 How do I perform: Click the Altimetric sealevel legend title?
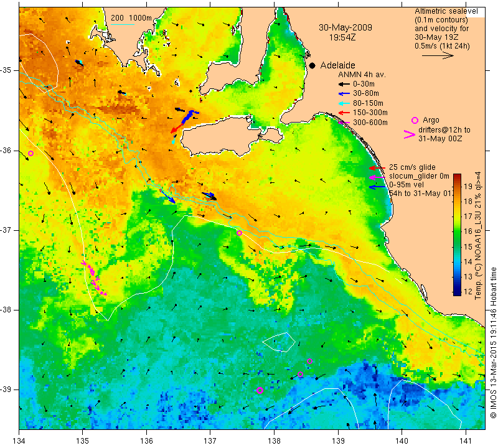point(446,11)
